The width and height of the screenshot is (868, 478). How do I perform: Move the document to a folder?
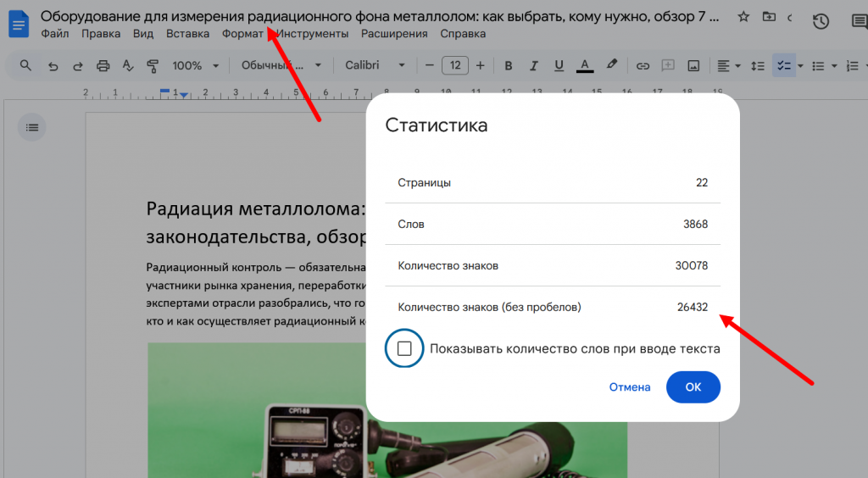769,17
